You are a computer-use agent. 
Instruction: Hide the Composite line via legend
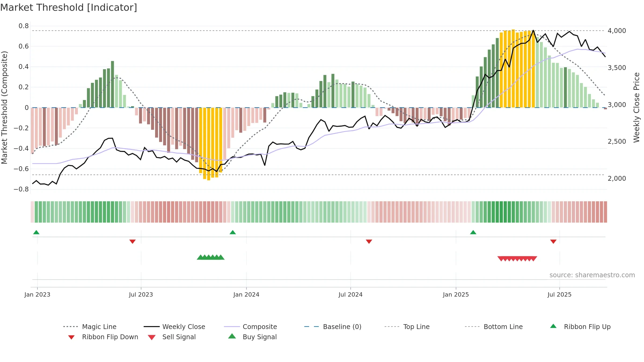point(251,327)
